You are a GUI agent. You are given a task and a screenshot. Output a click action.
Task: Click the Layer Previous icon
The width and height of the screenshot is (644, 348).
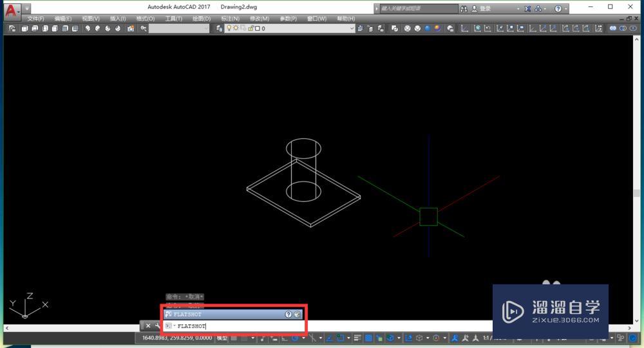[x=370, y=28]
